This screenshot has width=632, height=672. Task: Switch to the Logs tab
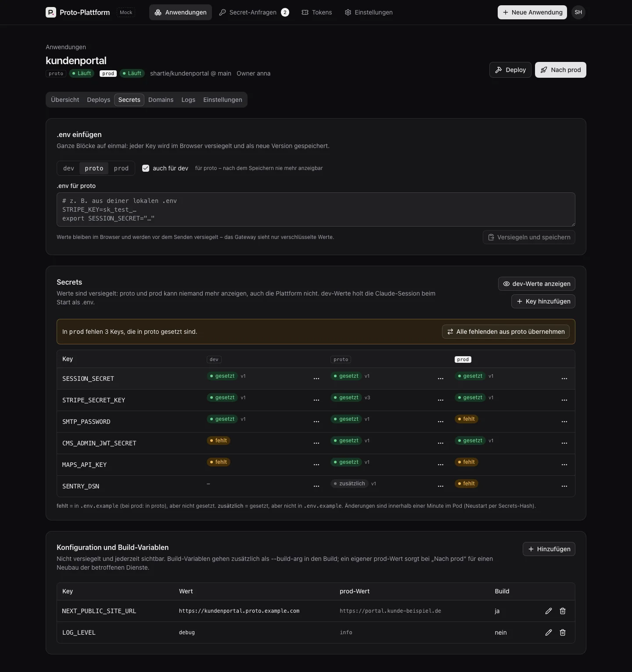[188, 100]
